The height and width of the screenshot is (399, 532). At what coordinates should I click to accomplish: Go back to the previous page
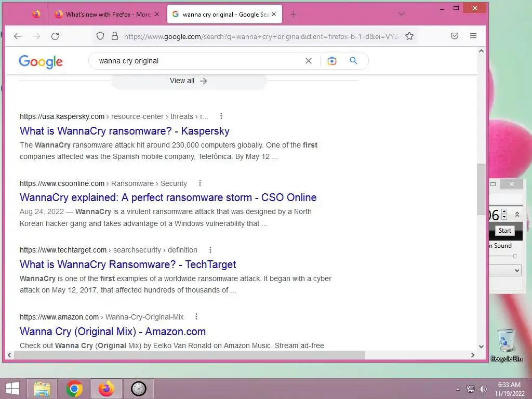point(18,36)
